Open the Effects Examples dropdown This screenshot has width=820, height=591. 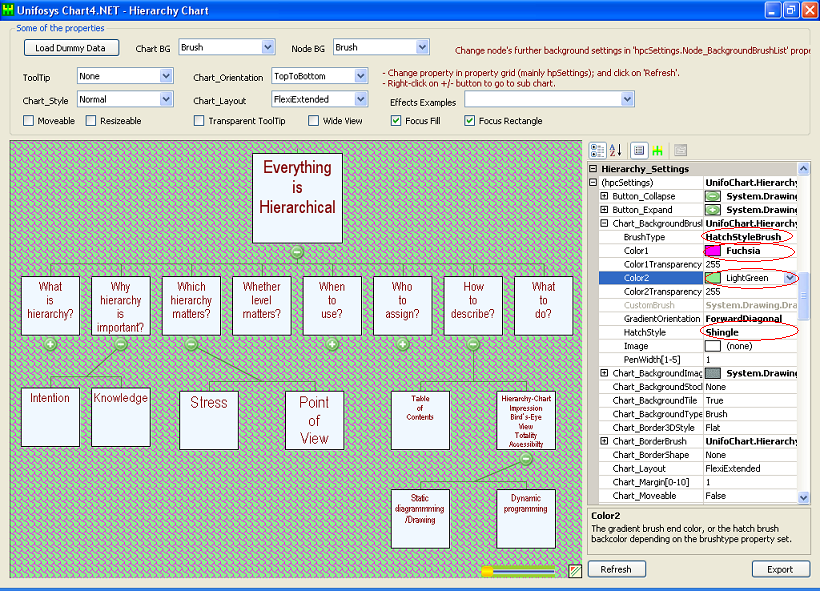627,99
